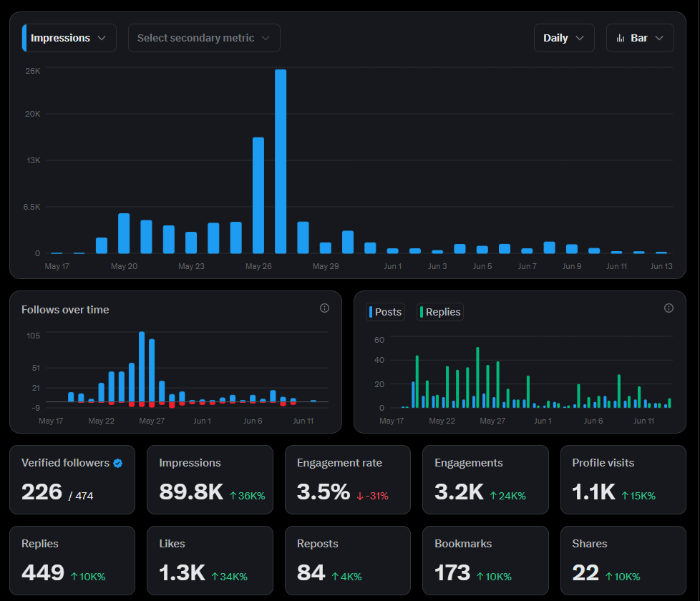This screenshot has width=700, height=601.
Task: Toggle the Replies series in the legend
Action: click(439, 312)
